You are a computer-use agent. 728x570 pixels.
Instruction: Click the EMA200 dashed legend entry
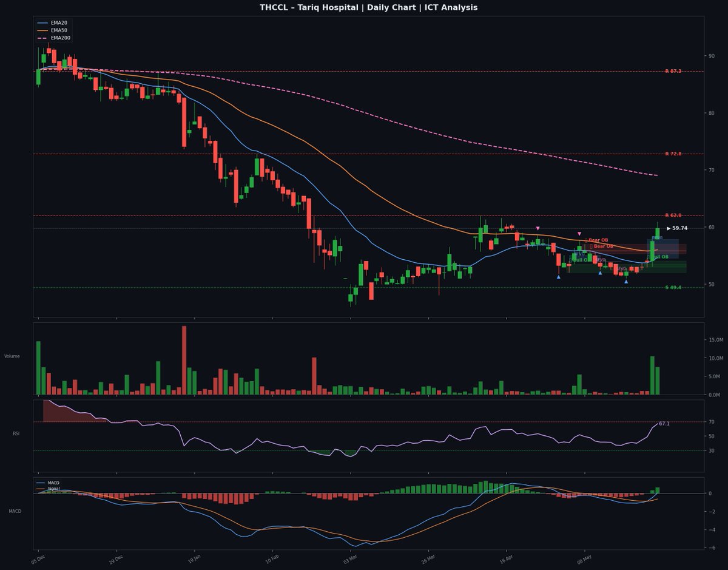54,38
